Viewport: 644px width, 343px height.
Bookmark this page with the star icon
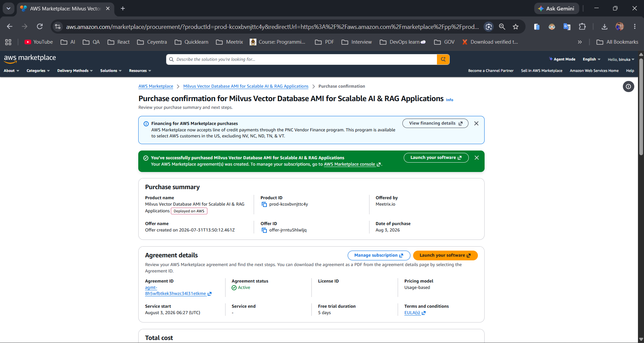click(x=516, y=27)
